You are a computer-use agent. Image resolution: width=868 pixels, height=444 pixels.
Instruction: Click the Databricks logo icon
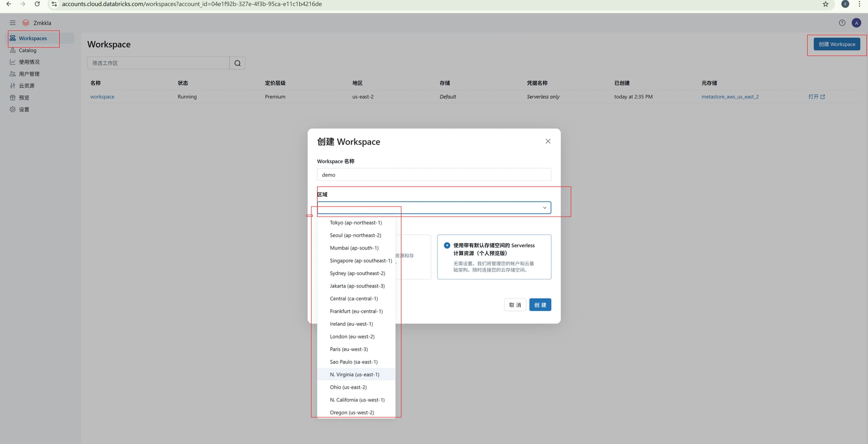(x=26, y=23)
